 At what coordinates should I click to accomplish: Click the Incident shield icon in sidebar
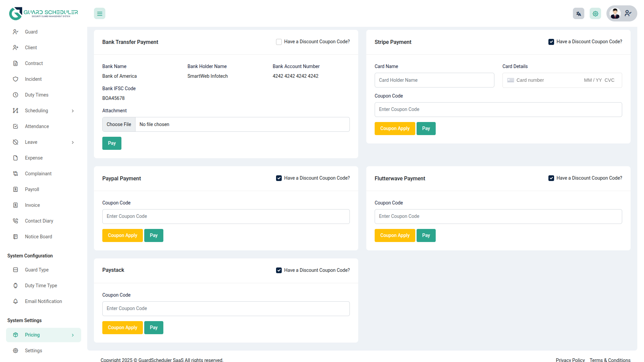15,79
